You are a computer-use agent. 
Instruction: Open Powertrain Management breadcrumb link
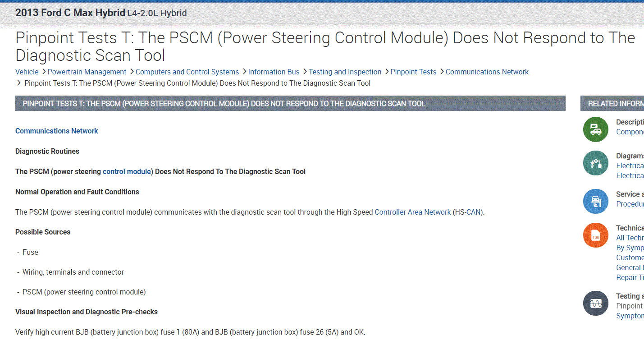point(87,72)
